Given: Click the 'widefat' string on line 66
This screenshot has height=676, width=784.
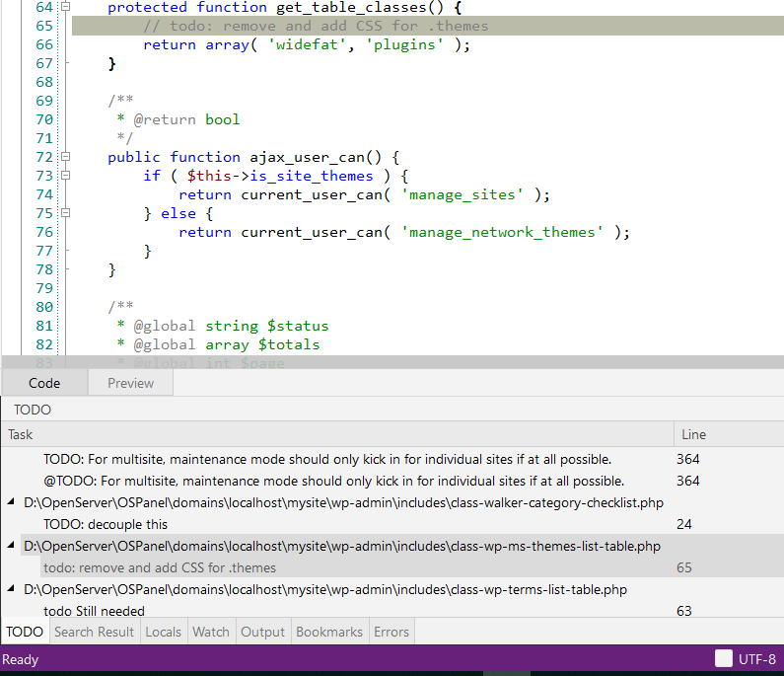Looking at the screenshot, I should coord(307,44).
